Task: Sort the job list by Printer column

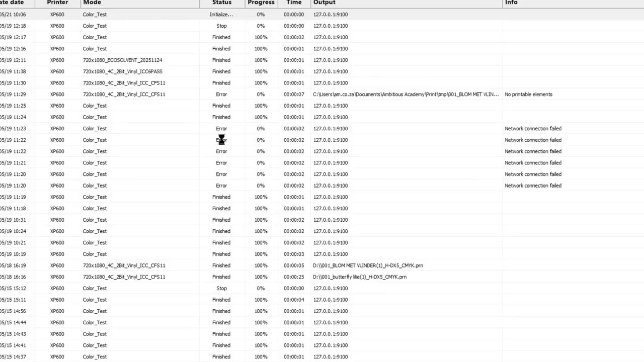Action: pyautogui.click(x=57, y=3)
